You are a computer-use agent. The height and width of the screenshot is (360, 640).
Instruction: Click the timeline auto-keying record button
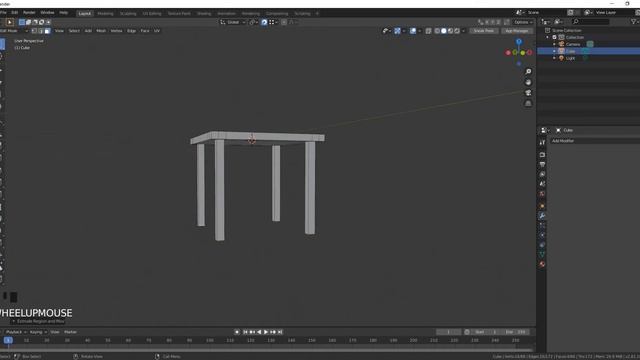(x=237, y=332)
